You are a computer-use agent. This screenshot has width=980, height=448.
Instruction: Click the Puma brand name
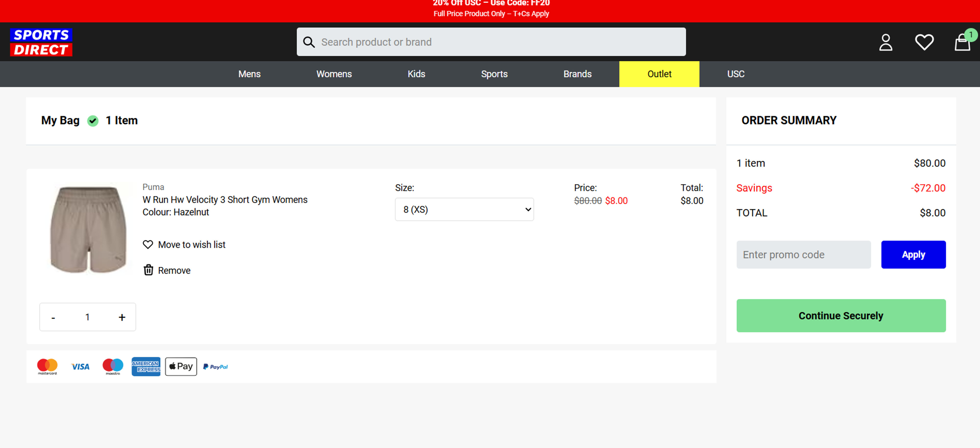pyautogui.click(x=153, y=187)
